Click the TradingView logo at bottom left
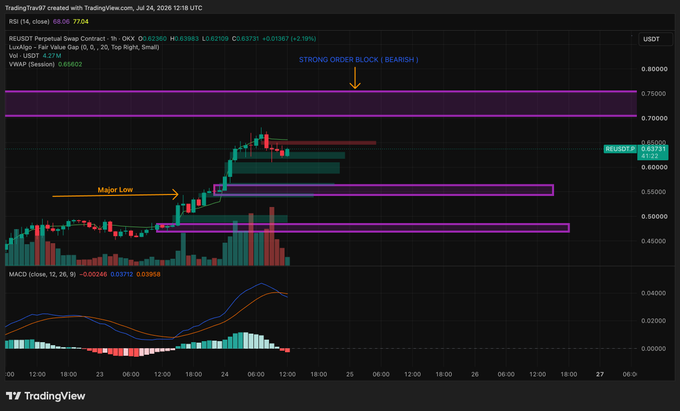 coord(46,396)
